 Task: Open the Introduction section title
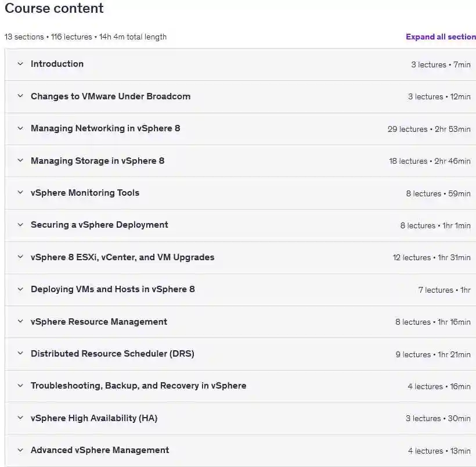coord(57,64)
